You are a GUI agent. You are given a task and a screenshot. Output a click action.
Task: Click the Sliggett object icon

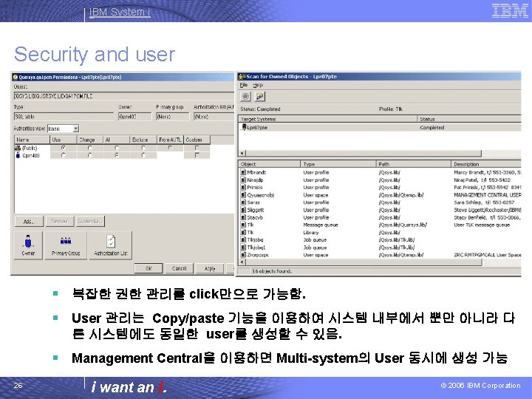point(243,210)
